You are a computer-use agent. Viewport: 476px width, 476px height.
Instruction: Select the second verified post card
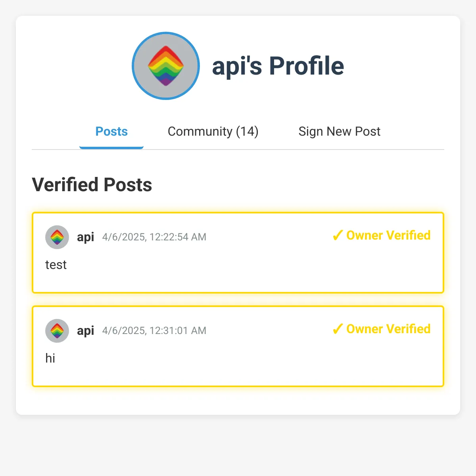238,346
